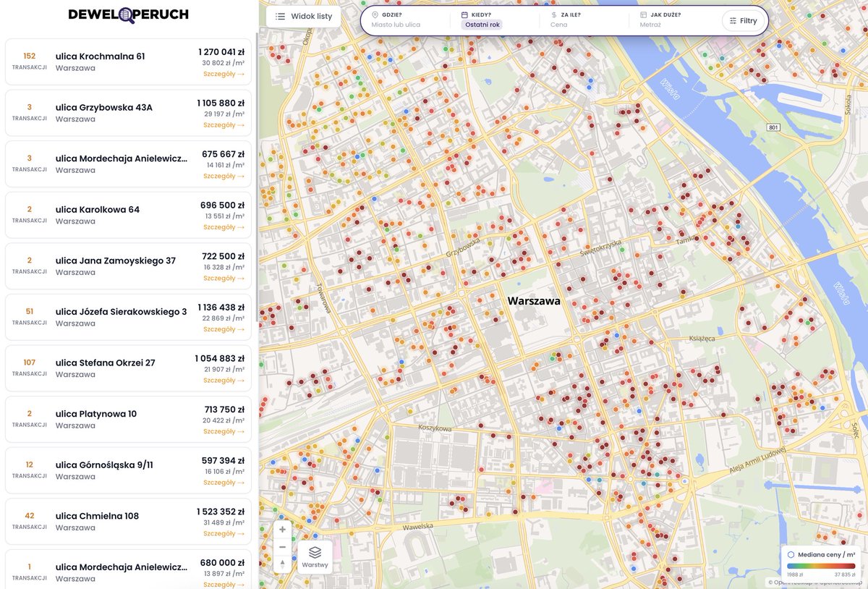Focus the Miasto lub ulica search field
The image size is (868, 589).
click(396, 25)
